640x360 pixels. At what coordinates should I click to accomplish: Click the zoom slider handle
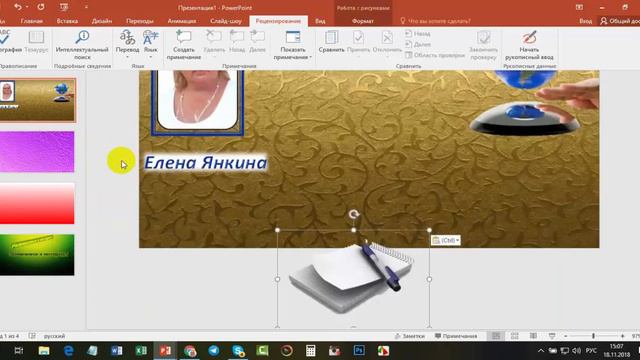click(x=593, y=336)
